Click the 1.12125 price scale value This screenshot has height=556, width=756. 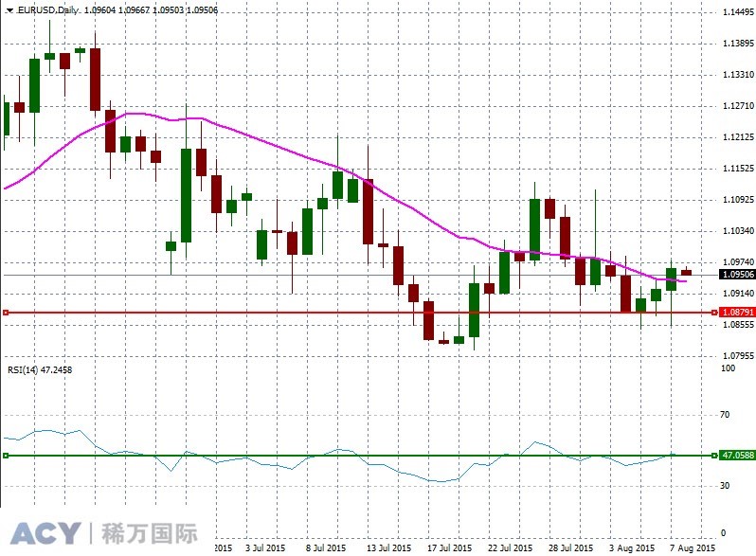coord(738,137)
